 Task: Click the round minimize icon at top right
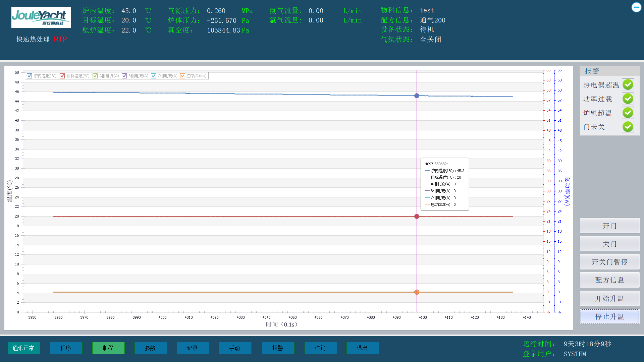(x=636, y=7)
